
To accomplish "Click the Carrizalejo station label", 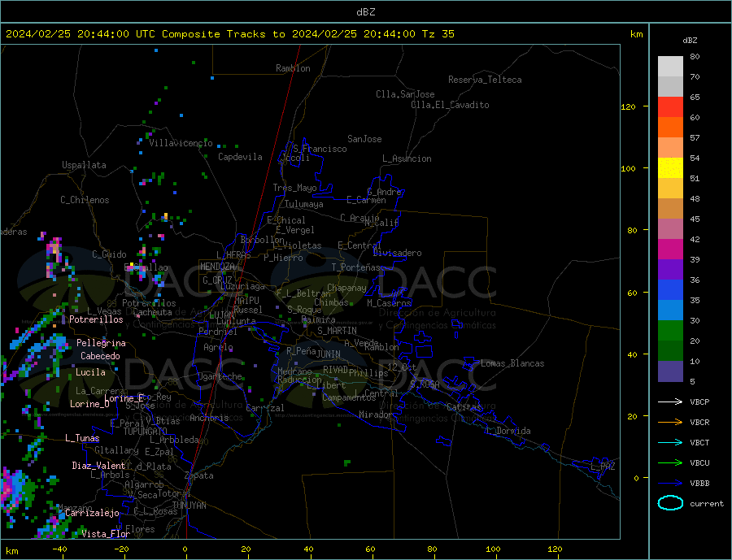I will [92, 514].
